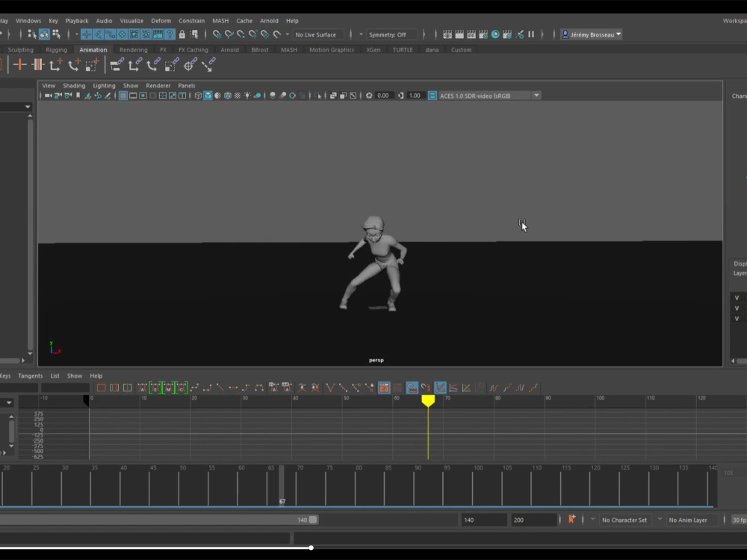Open the ACES 1.0 SDR-video view transform dropdown
747x560 pixels.
coord(489,96)
